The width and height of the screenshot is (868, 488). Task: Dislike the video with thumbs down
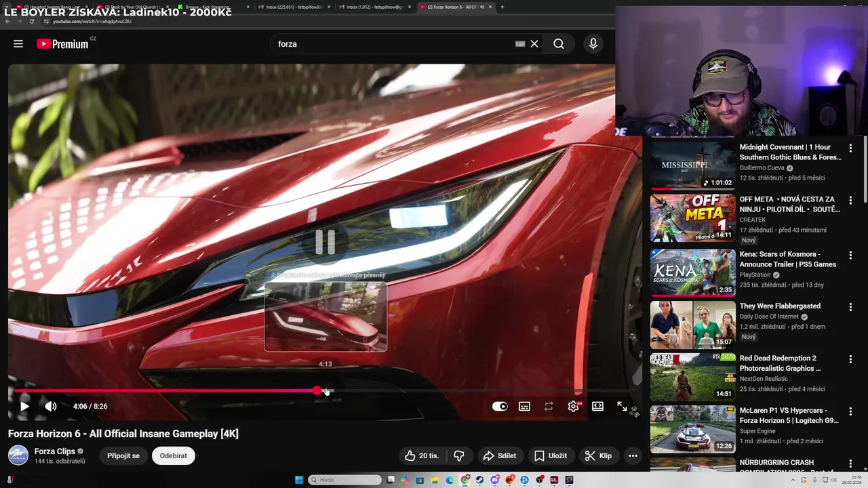459,455
